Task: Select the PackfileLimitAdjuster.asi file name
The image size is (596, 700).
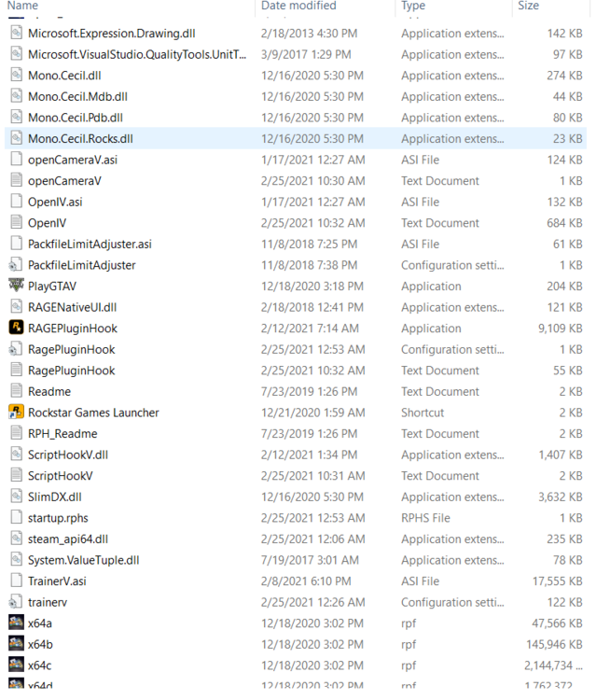Action: click(x=90, y=245)
